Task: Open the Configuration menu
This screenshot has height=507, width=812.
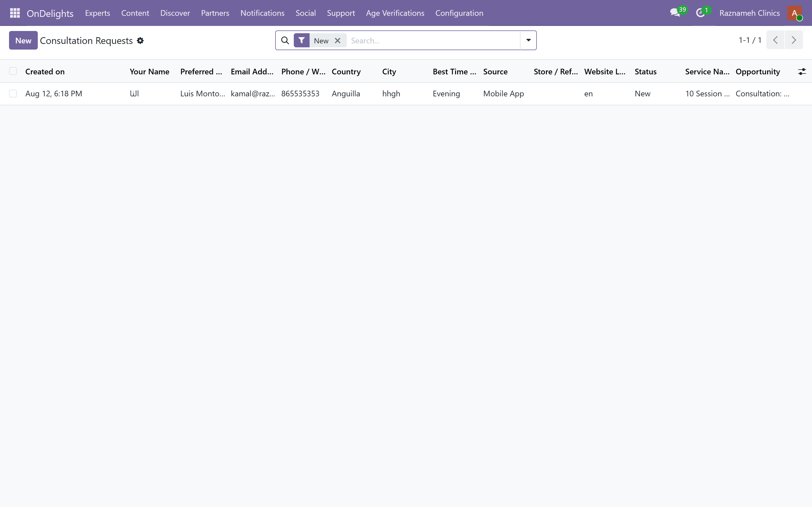Action: [459, 13]
